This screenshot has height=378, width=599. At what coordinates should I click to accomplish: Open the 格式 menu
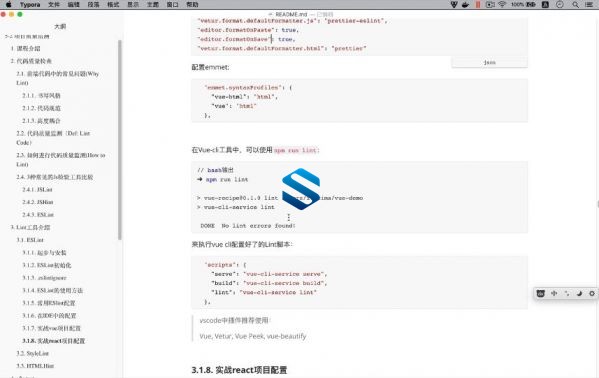113,5
